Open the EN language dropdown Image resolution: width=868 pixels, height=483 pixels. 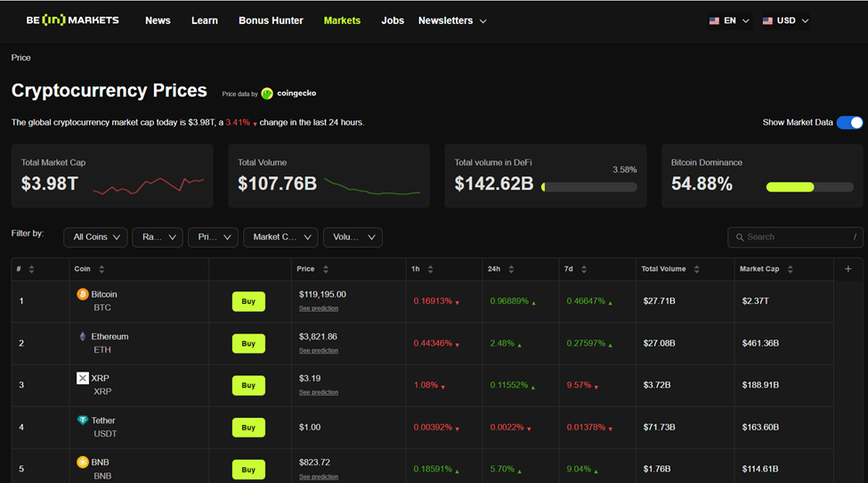(730, 20)
